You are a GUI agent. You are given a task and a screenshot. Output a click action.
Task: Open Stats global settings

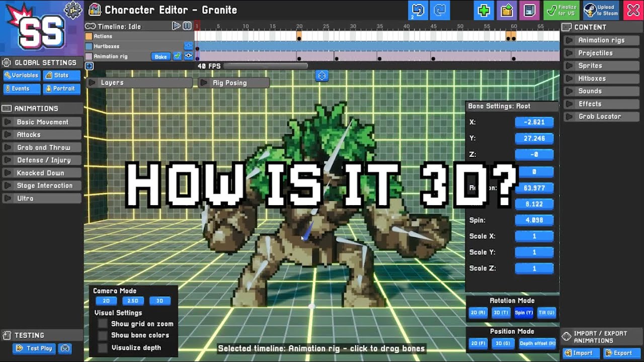tap(61, 75)
